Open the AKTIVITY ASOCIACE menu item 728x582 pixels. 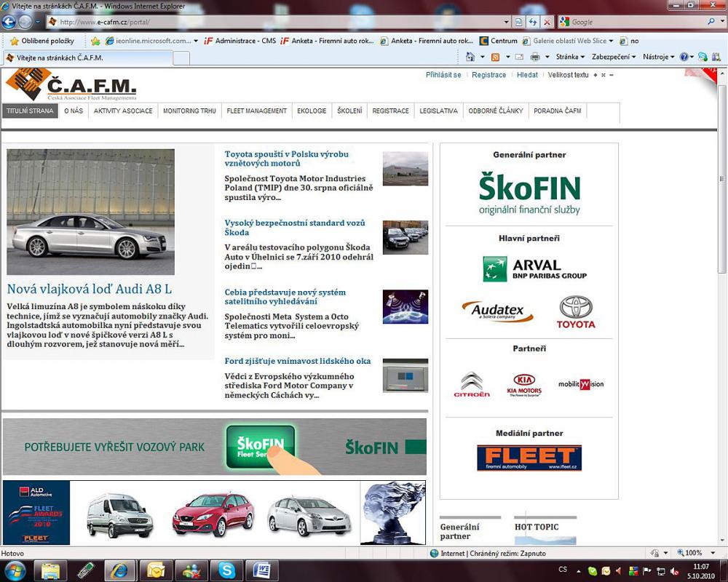click(123, 111)
